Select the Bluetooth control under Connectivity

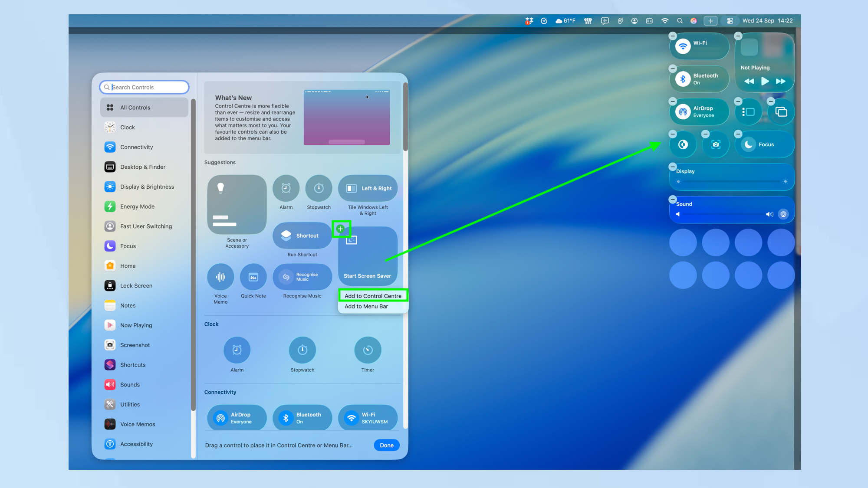click(x=302, y=417)
